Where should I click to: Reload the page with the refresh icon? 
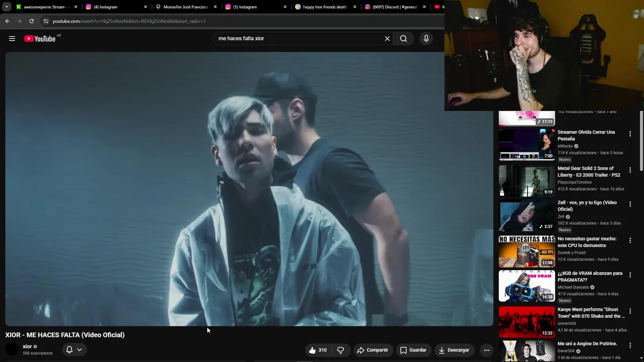coord(31,21)
